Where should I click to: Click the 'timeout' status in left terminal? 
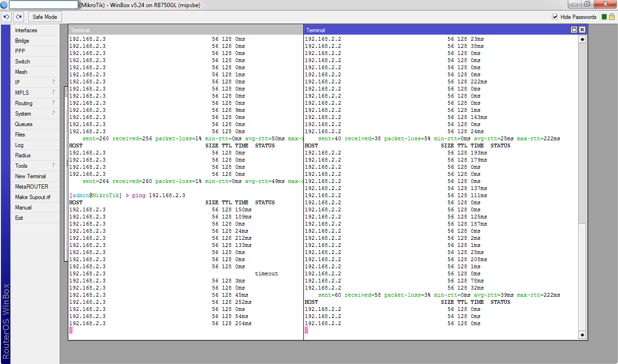tap(266, 273)
